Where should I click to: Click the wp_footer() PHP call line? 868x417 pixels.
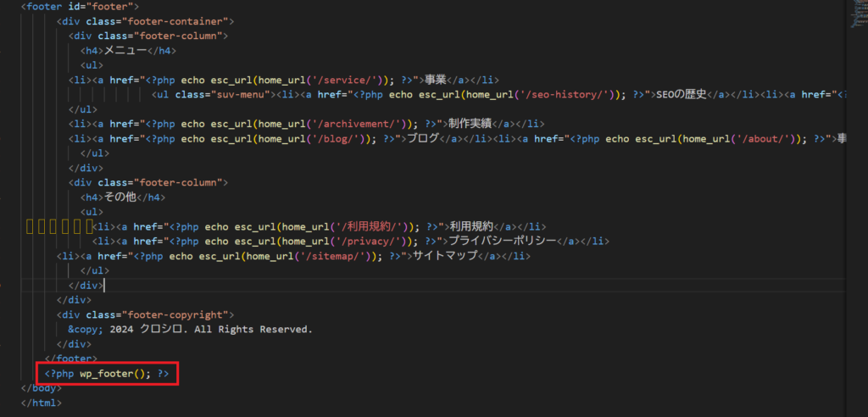(x=107, y=373)
